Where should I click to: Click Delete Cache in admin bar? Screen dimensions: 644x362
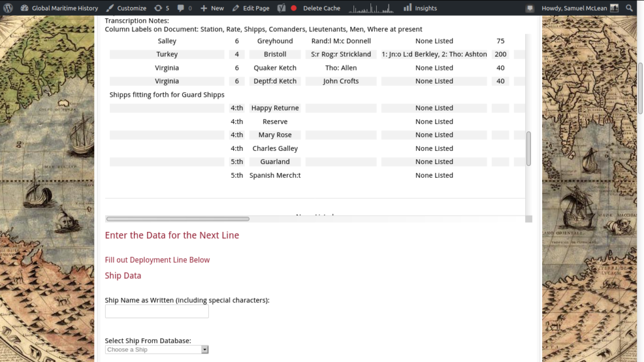point(321,8)
